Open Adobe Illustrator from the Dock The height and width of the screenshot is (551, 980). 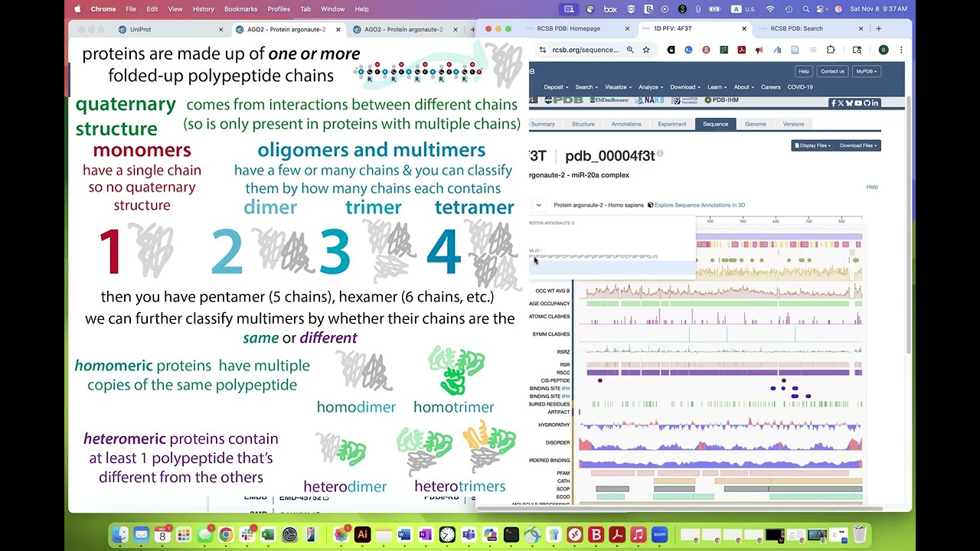point(362,535)
